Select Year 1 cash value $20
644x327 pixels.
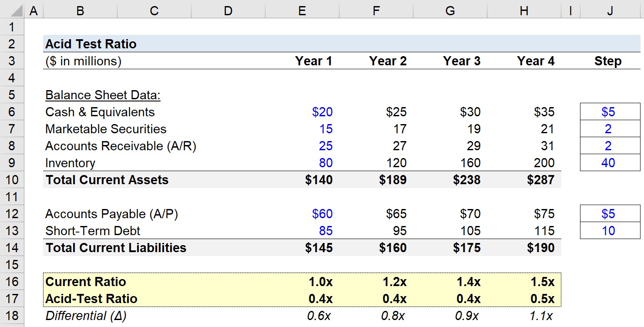pyautogui.click(x=322, y=112)
